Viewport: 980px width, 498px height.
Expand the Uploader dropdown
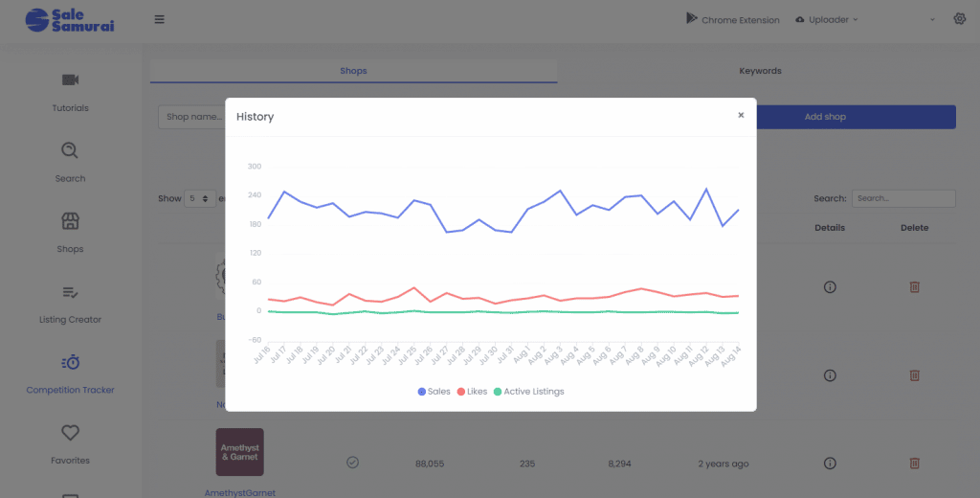tap(827, 19)
